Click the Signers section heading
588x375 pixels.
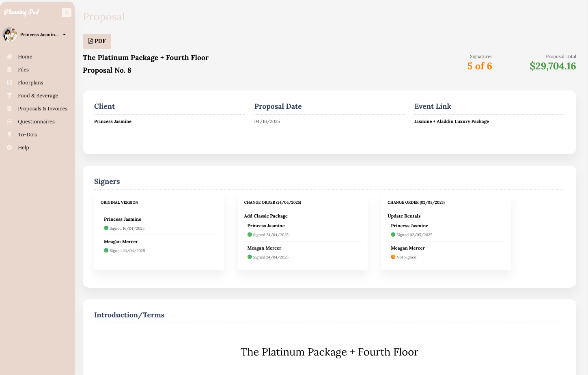(x=107, y=181)
